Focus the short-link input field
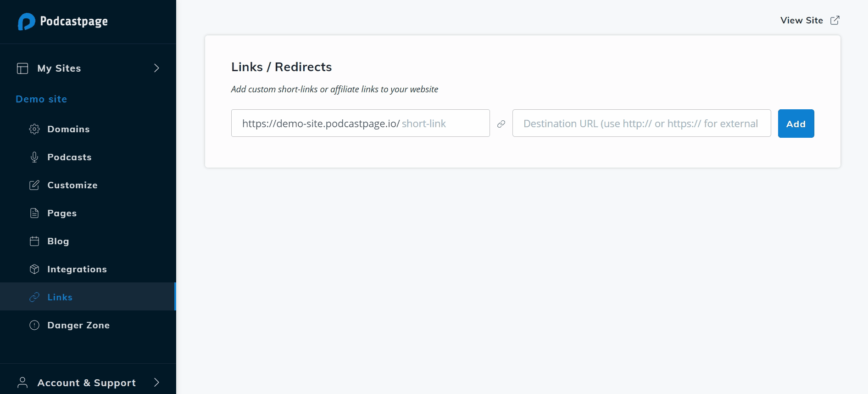The width and height of the screenshot is (868, 394). (361, 123)
